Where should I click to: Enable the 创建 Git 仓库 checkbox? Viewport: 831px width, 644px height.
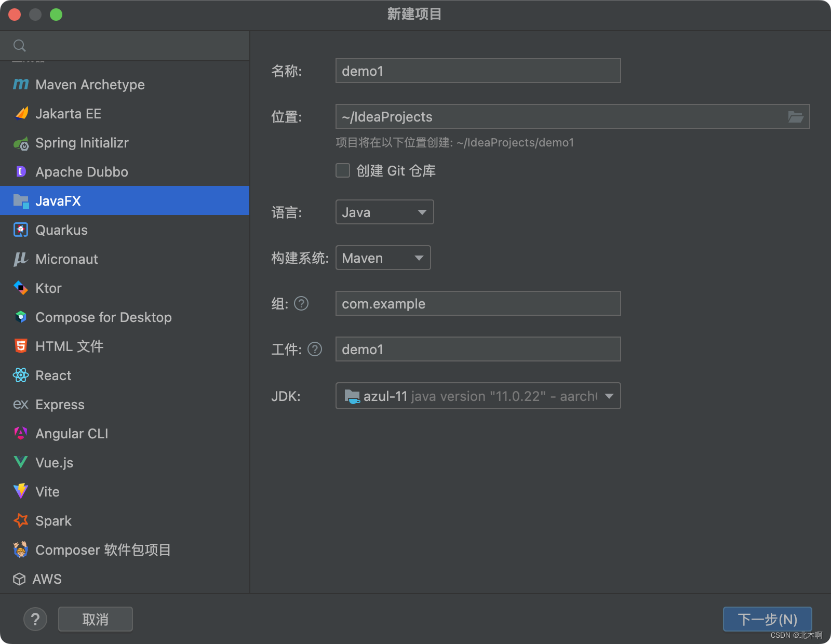pos(343,170)
